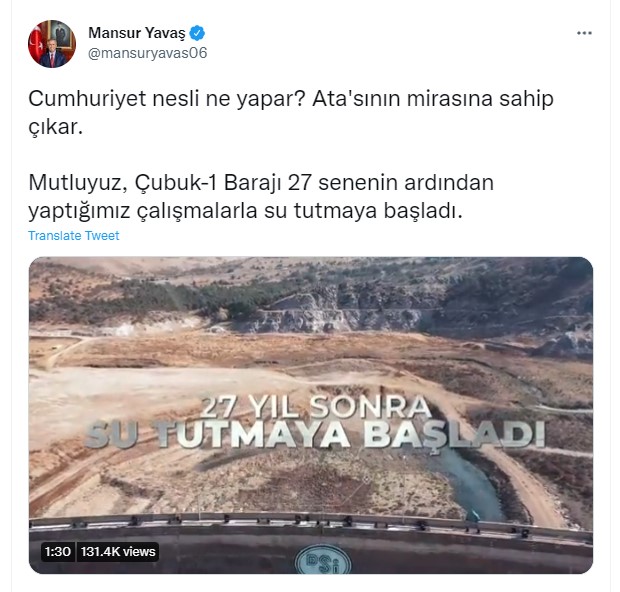
Task: Click the DSİ logo in the video
Action: tap(323, 562)
